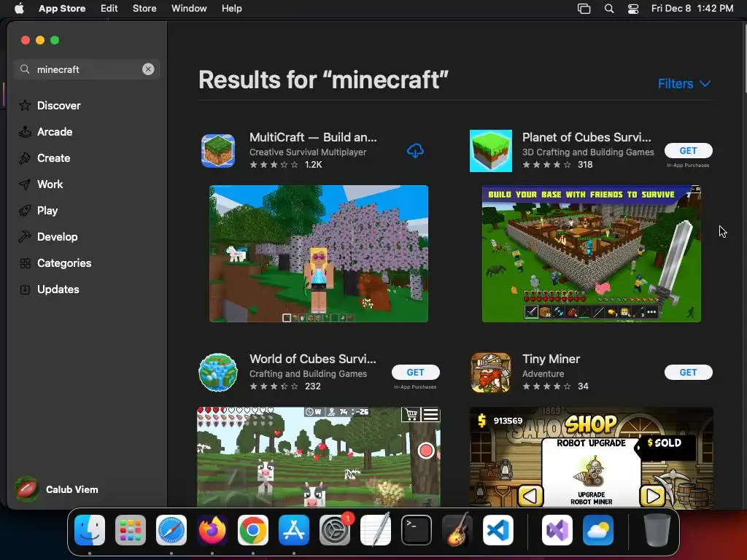Open Planet of Cubes app icon
The width and height of the screenshot is (747, 560).
[491, 151]
